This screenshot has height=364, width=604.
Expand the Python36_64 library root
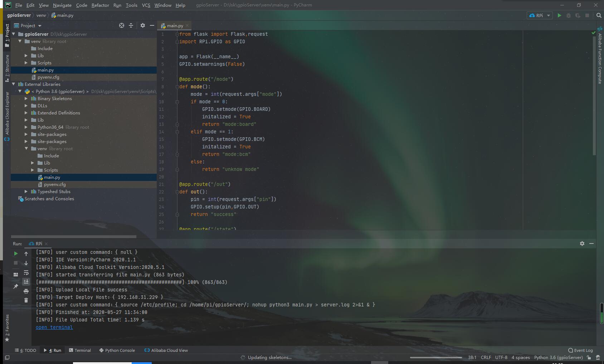[x=26, y=127]
